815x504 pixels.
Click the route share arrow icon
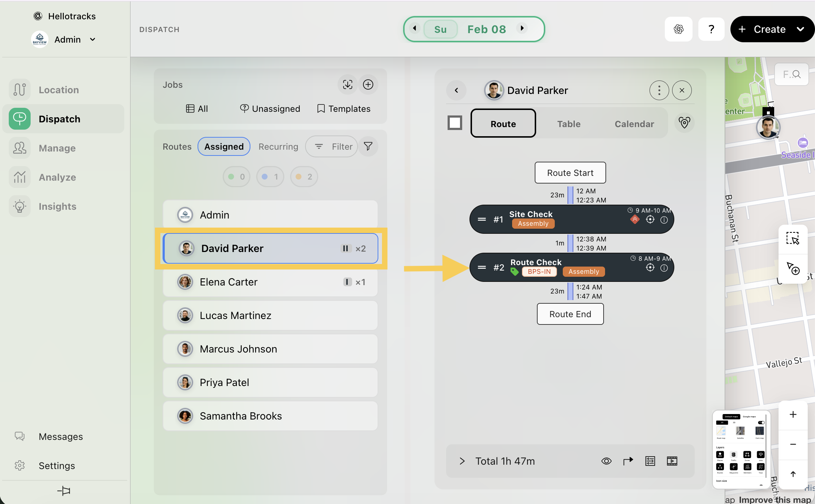[628, 461]
